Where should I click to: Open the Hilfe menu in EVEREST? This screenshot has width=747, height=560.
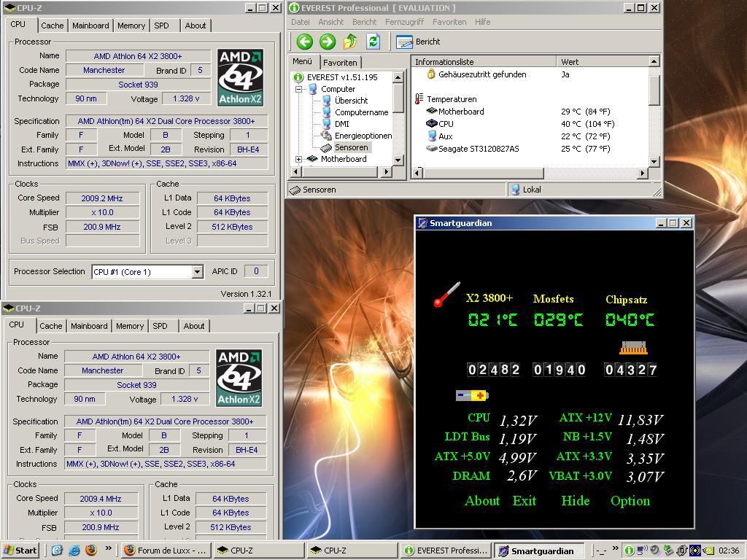point(483,22)
